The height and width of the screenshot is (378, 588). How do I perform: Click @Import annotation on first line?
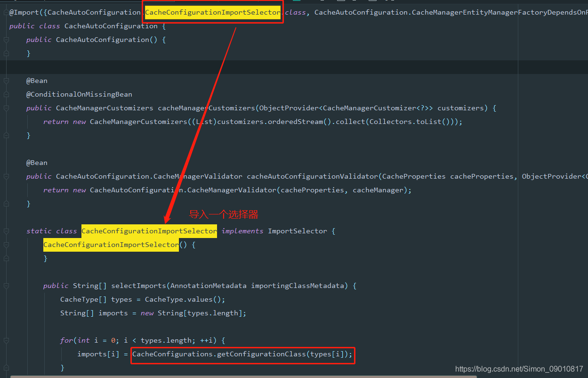[x=24, y=12]
